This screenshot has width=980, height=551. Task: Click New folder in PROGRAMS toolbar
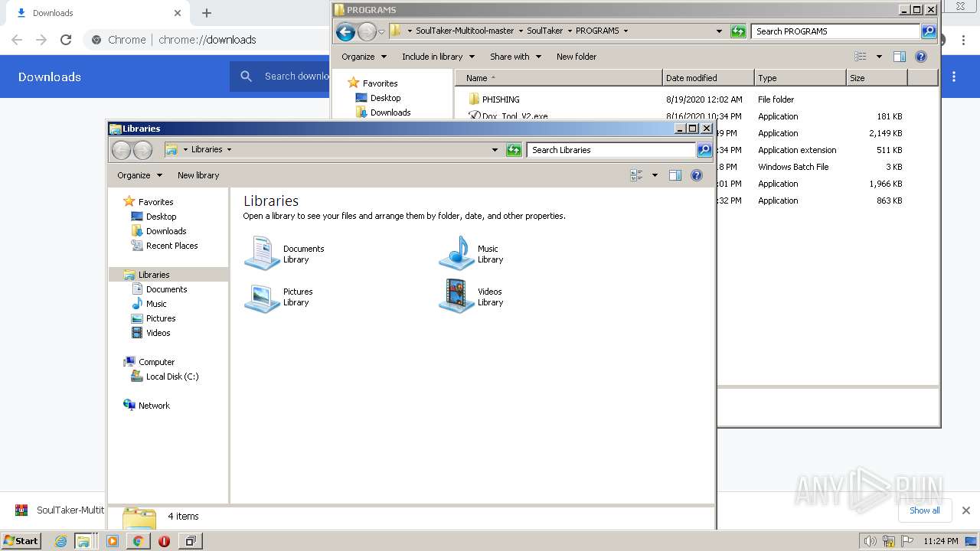pos(577,57)
